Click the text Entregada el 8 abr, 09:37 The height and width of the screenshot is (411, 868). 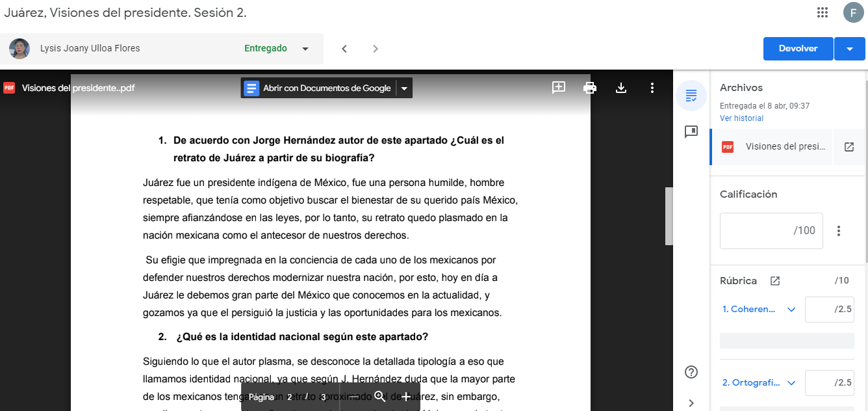point(765,106)
